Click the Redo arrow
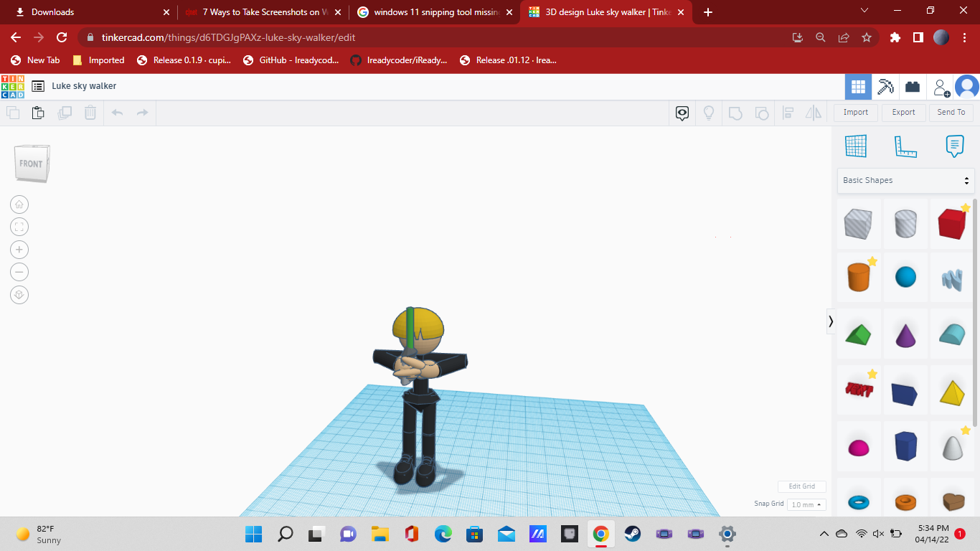980x551 pixels. [142, 113]
